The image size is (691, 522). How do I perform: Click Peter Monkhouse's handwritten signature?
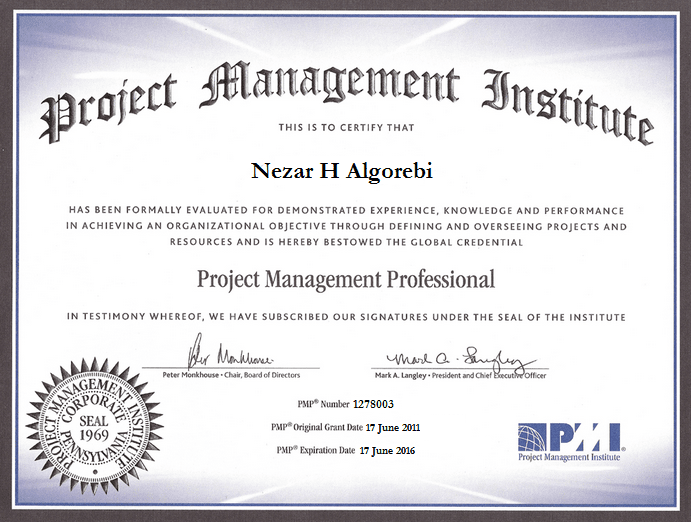[230, 353]
